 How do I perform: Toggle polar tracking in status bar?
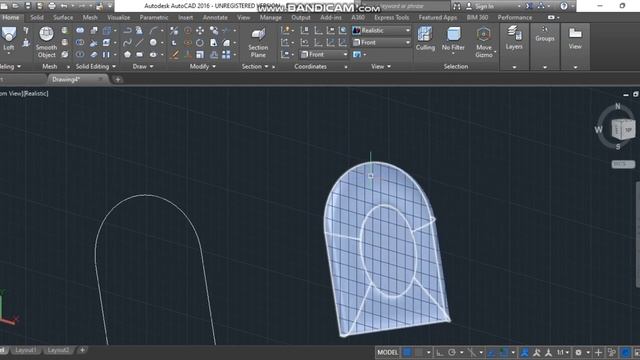(x=452, y=352)
